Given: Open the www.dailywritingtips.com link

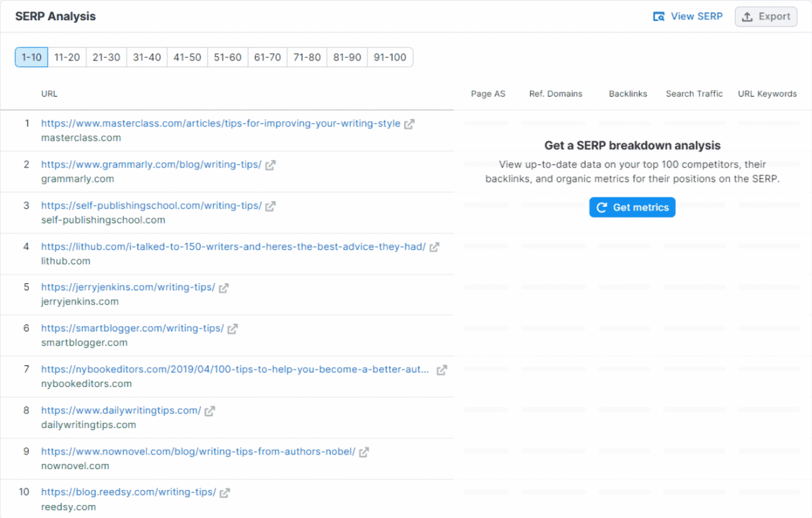Looking at the screenshot, I should click(x=121, y=410).
